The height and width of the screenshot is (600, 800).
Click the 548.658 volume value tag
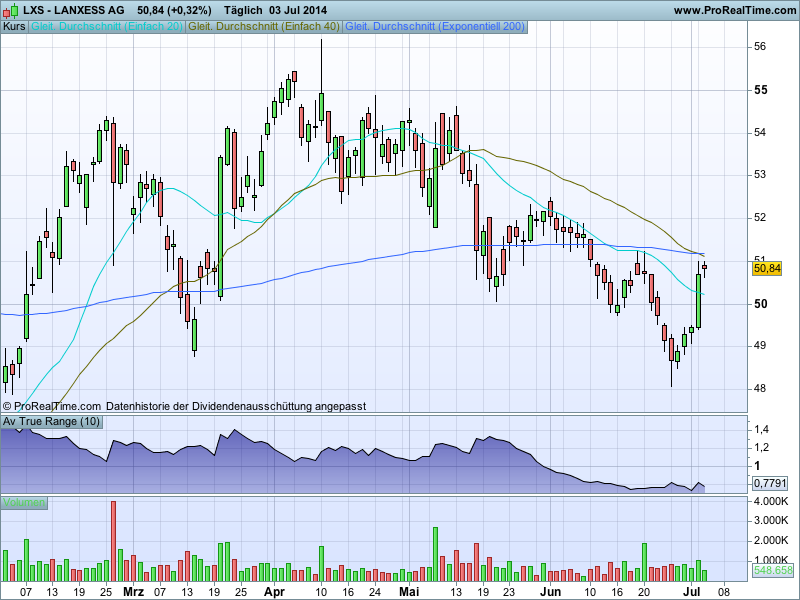(773, 570)
